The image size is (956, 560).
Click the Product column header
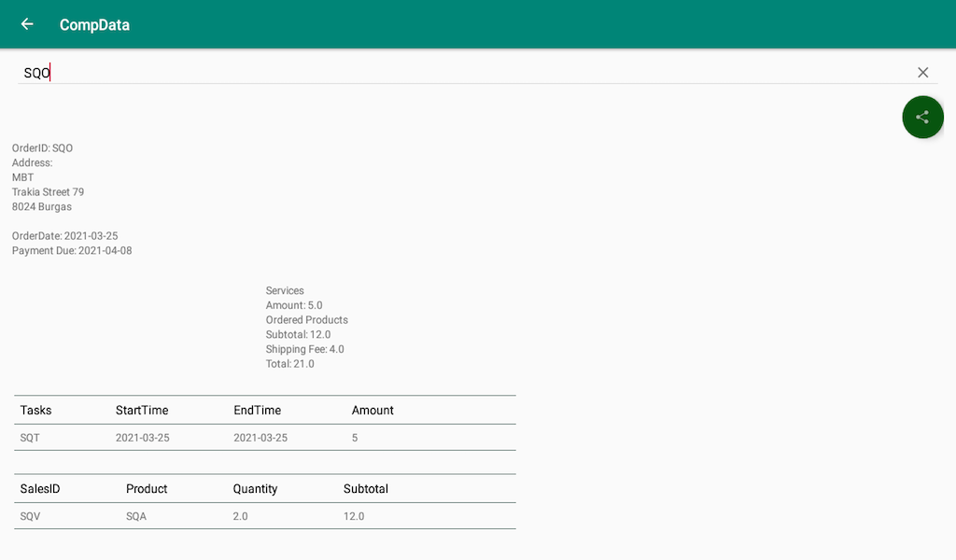[147, 489]
